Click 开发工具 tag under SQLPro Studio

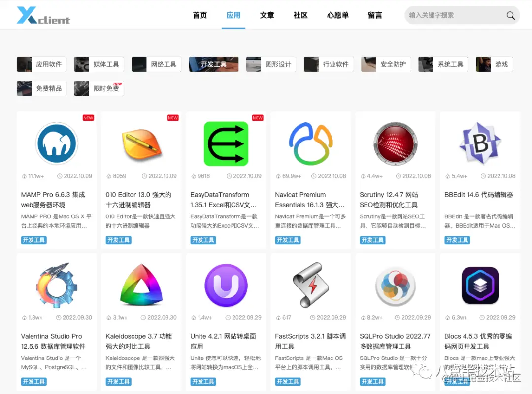pyautogui.click(x=372, y=382)
